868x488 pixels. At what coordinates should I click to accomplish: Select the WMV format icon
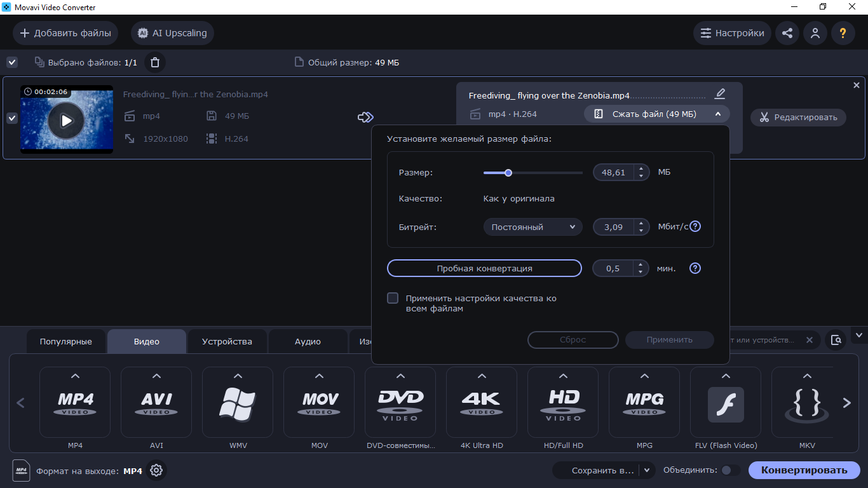coord(238,402)
